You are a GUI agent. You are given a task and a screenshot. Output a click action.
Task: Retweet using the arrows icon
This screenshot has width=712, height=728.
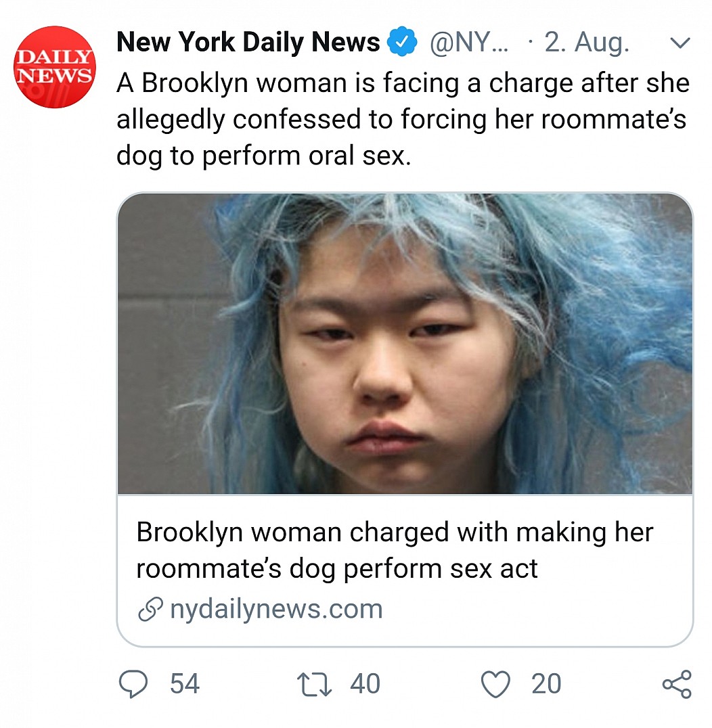click(x=315, y=684)
